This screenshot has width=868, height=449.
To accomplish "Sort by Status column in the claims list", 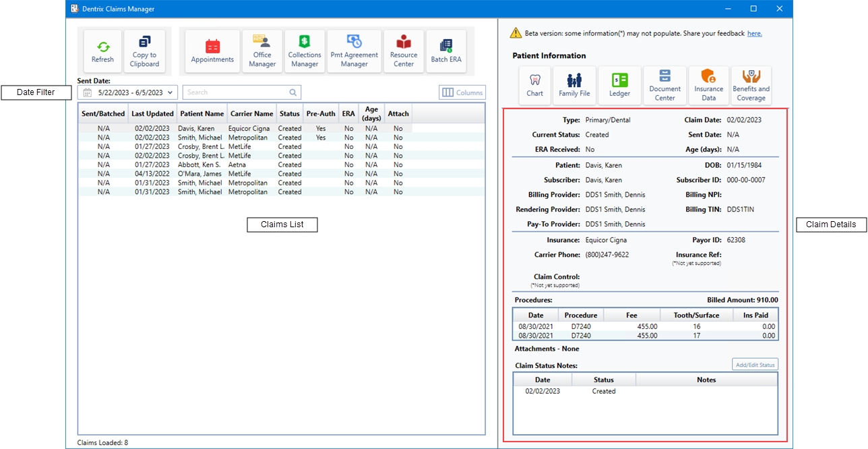I will point(290,113).
